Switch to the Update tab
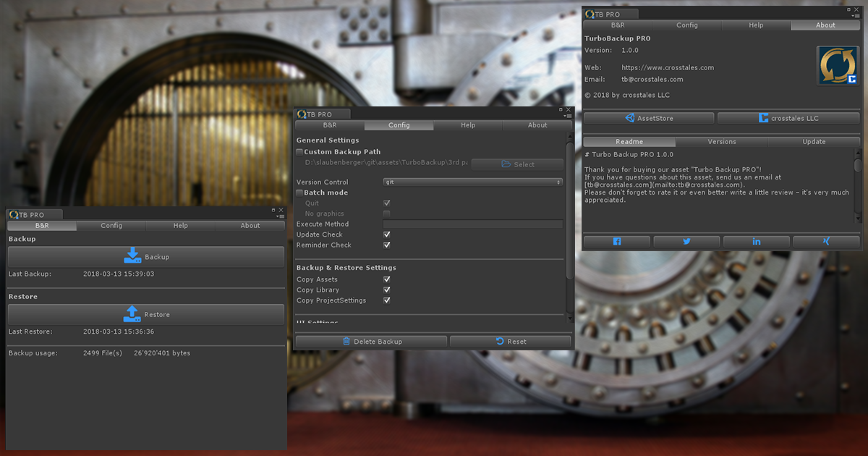 814,142
